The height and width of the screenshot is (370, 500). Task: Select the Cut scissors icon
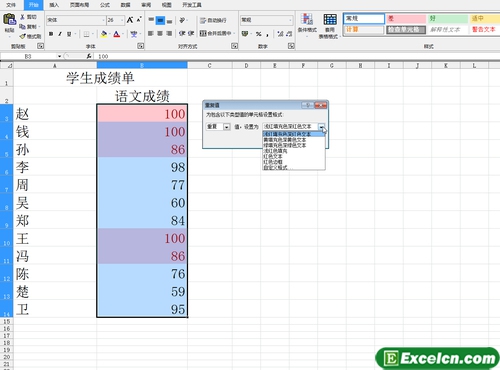point(23,17)
